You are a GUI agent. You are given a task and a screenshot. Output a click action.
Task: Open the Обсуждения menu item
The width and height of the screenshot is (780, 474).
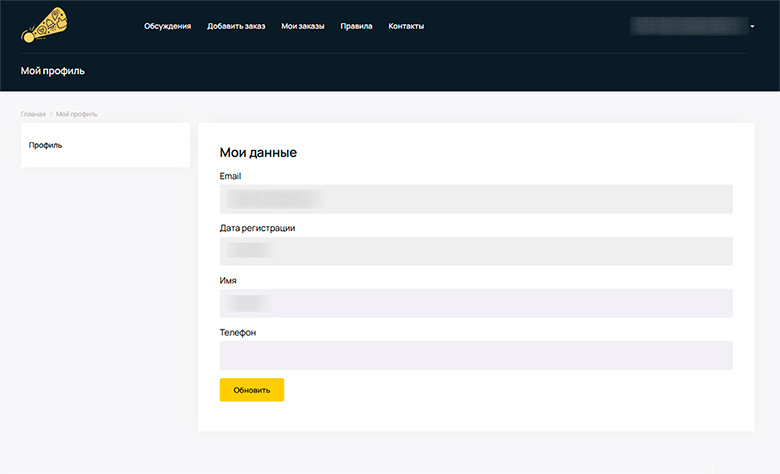(x=167, y=26)
